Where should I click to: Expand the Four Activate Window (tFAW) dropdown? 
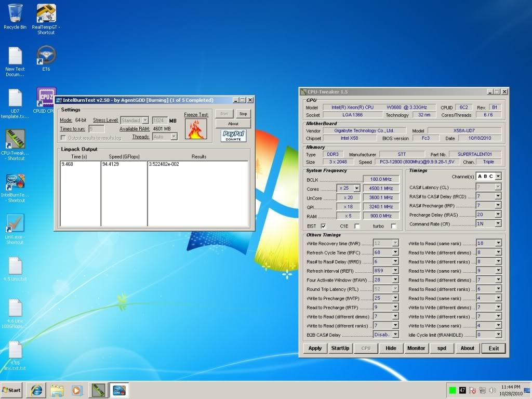click(x=395, y=280)
